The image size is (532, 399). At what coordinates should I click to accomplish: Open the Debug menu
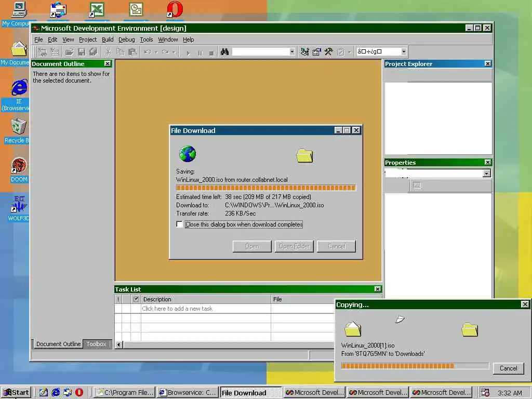[x=127, y=39]
